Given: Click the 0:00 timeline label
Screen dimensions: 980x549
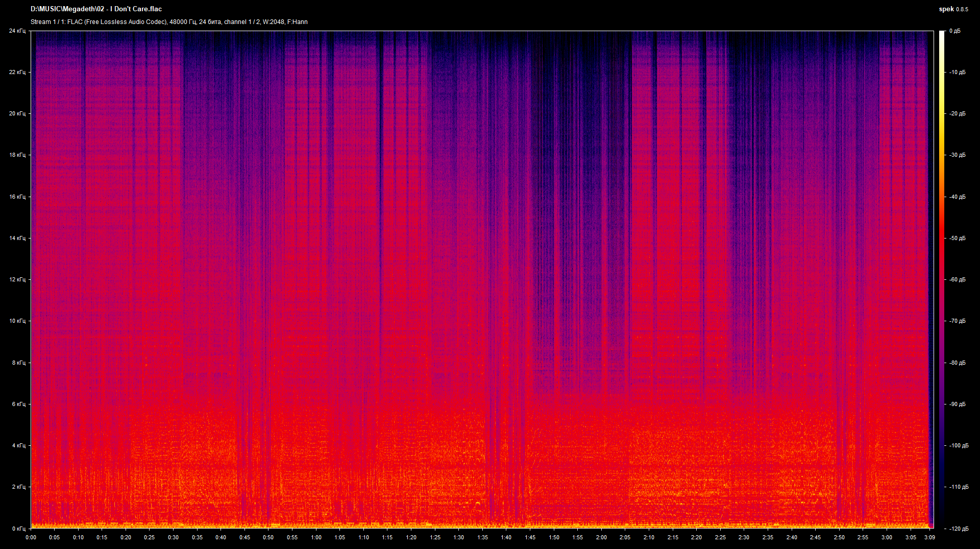Looking at the screenshot, I should pos(32,537).
